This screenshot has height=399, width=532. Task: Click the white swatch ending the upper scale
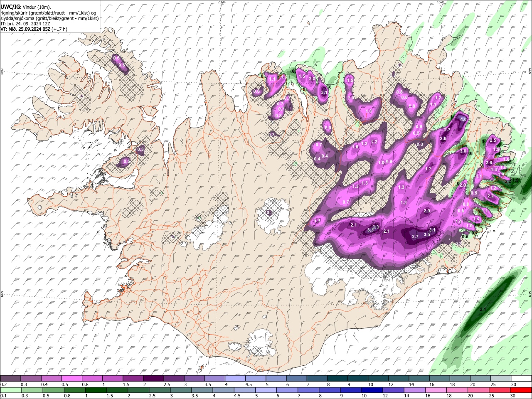coord(520,378)
